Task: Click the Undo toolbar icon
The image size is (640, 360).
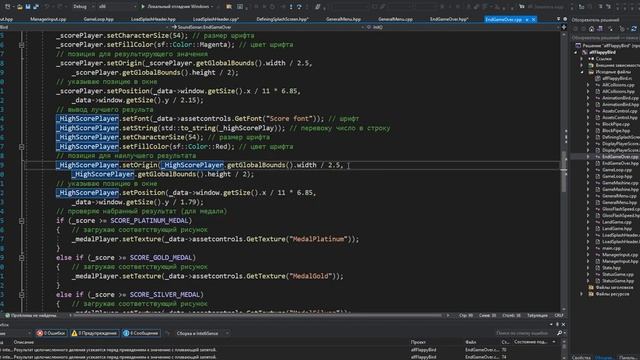Action: pyautogui.click(x=47, y=7)
